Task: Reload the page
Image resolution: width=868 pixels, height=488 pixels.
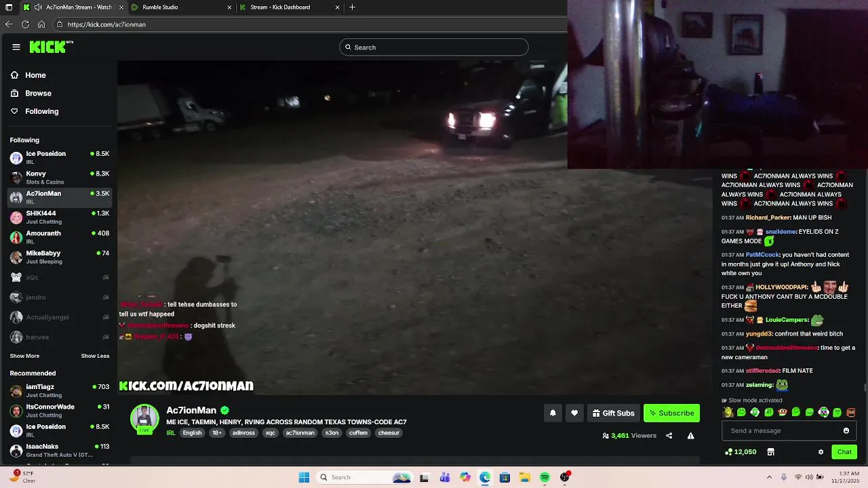Action: tap(25, 24)
